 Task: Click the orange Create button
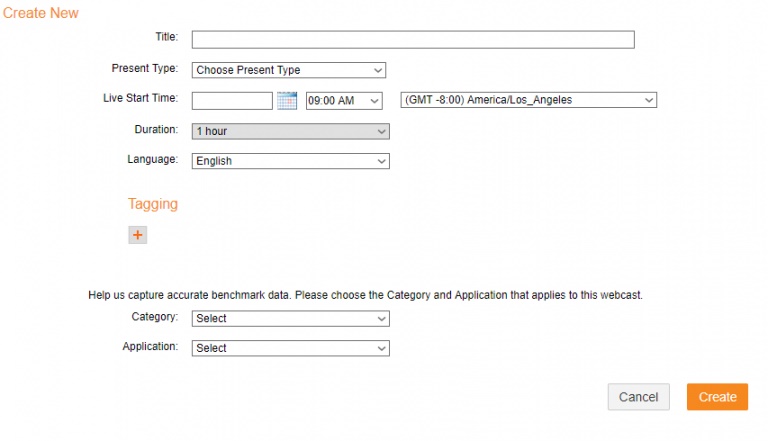(717, 397)
